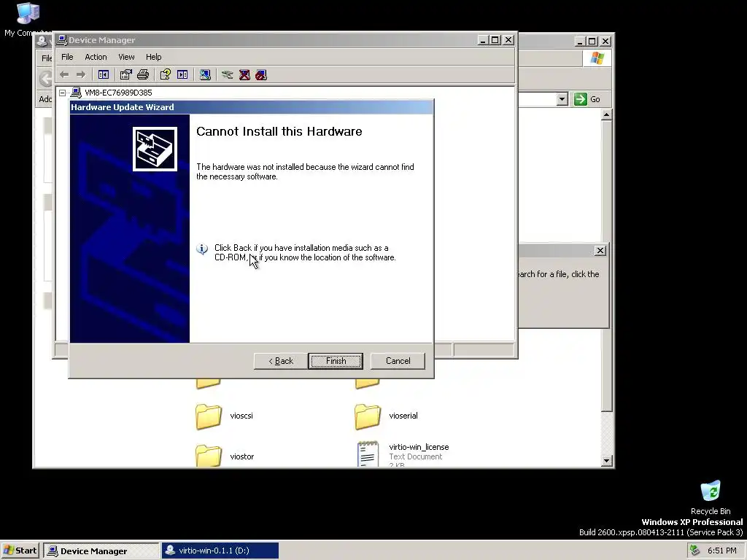Image resolution: width=747 pixels, height=560 pixels.
Task: Click the Windows flag logo in Explorer window
Action: point(597,58)
